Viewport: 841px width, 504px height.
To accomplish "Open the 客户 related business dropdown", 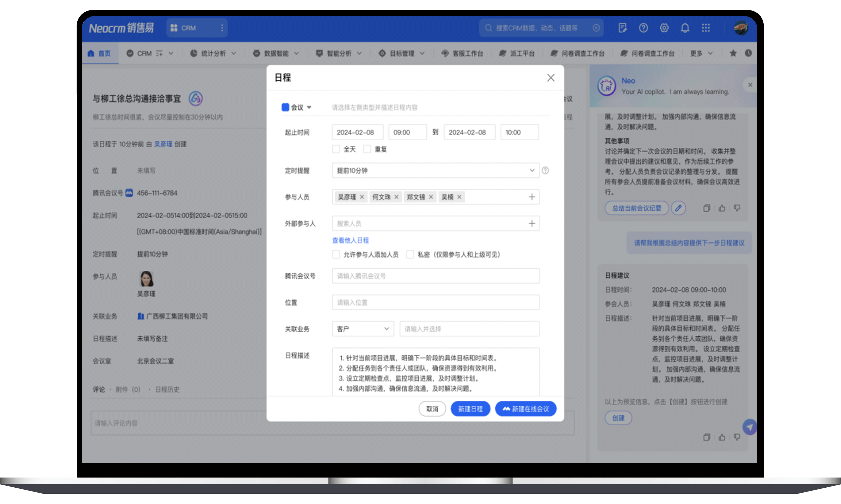I will point(362,329).
